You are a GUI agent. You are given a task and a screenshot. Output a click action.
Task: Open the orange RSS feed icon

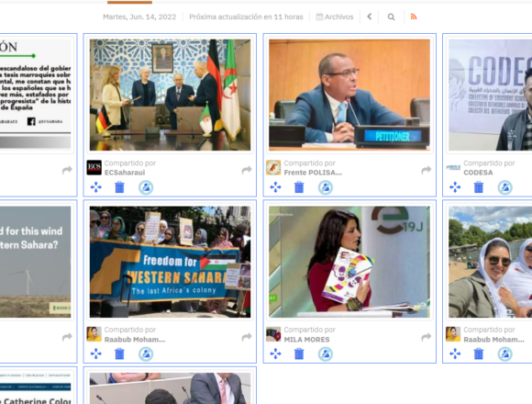tap(414, 17)
